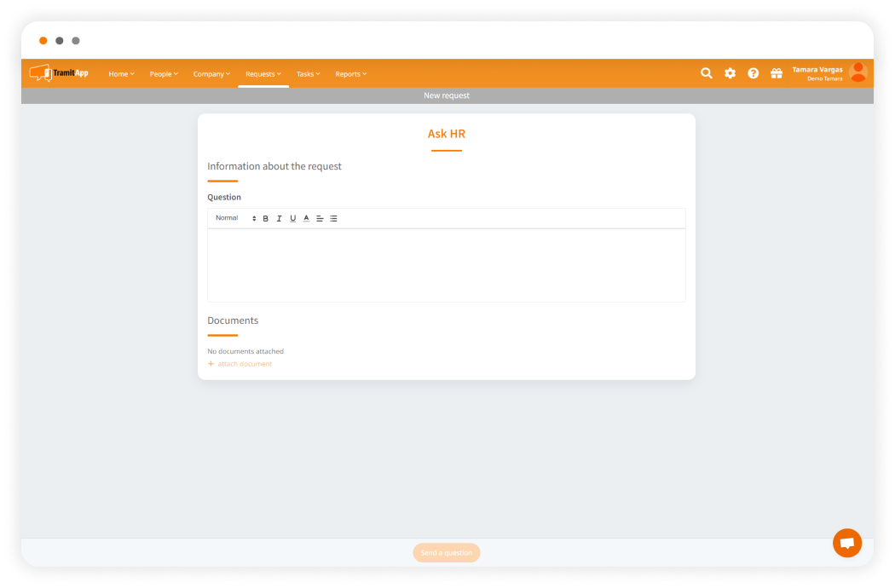Open the Normal text style dropdown
Viewport: 895px width, 588px height.
point(235,218)
